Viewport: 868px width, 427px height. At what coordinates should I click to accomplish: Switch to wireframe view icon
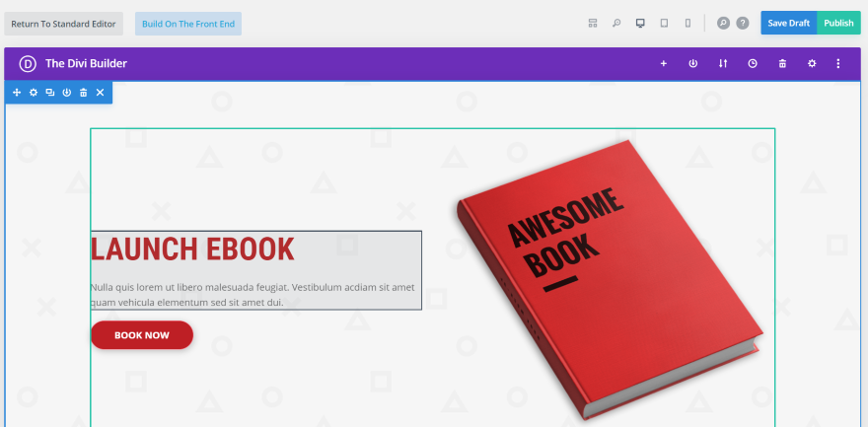click(593, 24)
